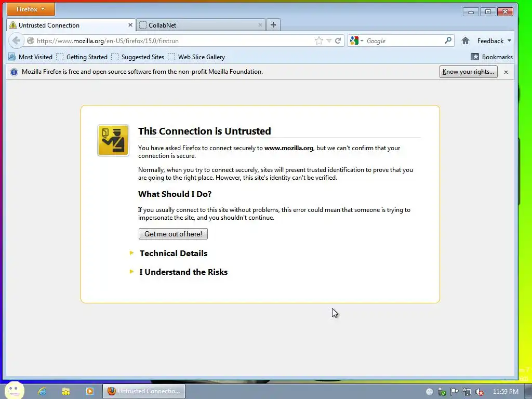Go back with the back arrow button
Screen dimensions: 532x399
tap(16, 41)
